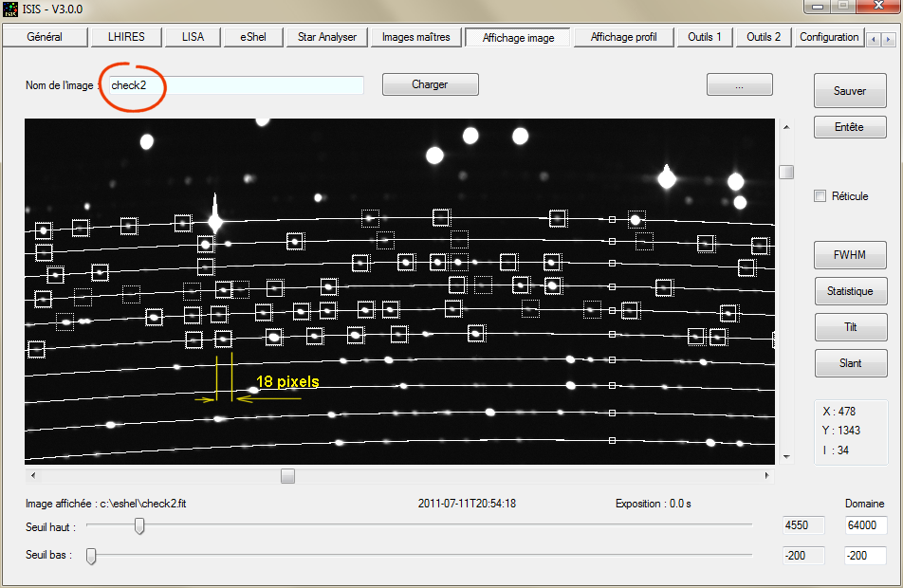Open the image header via the Entête button
Viewport: 903px width, 588px height.
pyautogui.click(x=849, y=126)
